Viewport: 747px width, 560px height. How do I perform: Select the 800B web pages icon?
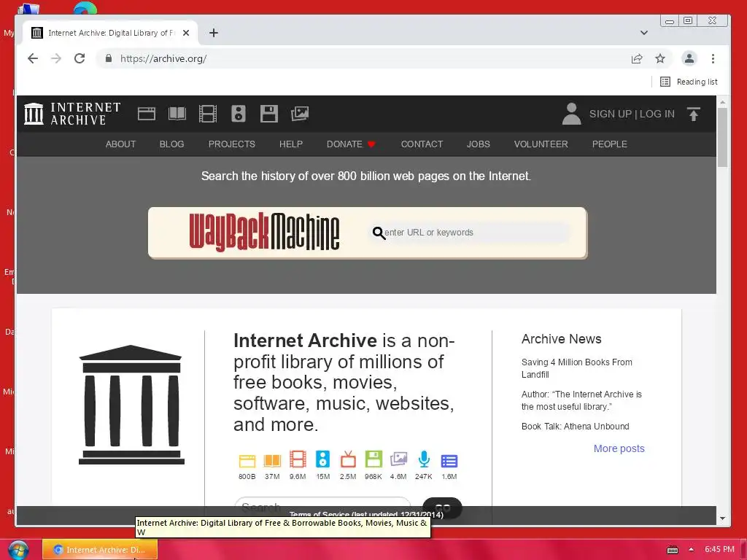(x=247, y=461)
